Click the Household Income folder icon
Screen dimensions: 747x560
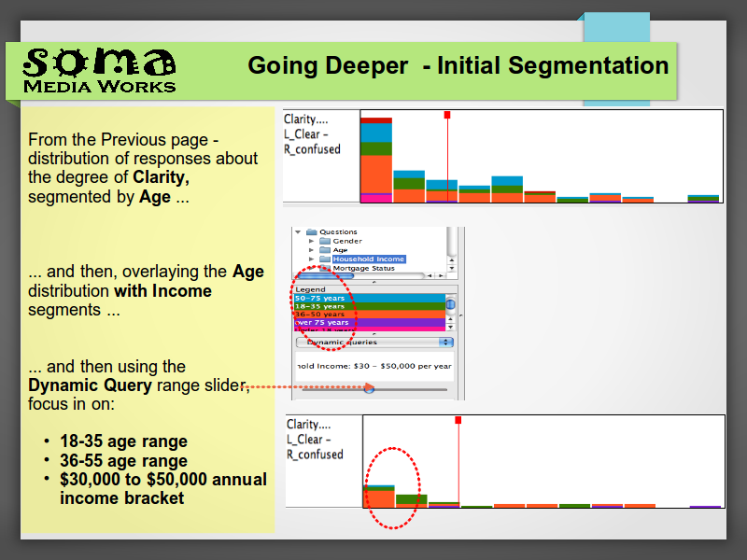click(326, 259)
